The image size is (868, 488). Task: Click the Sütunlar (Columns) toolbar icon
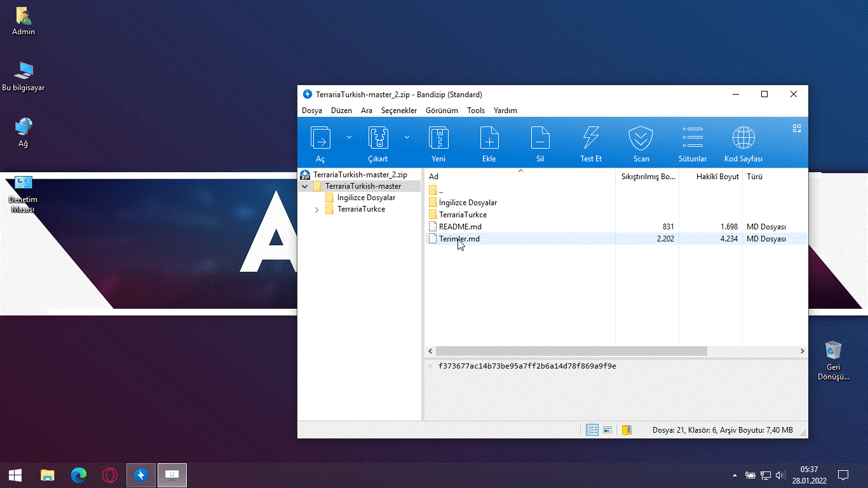(x=693, y=138)
